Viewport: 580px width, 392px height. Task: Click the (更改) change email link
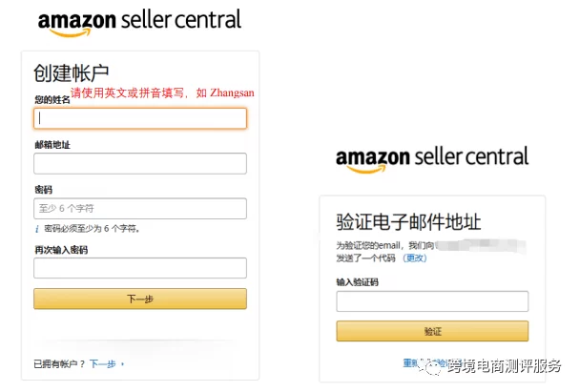click(x=414, y=258)
